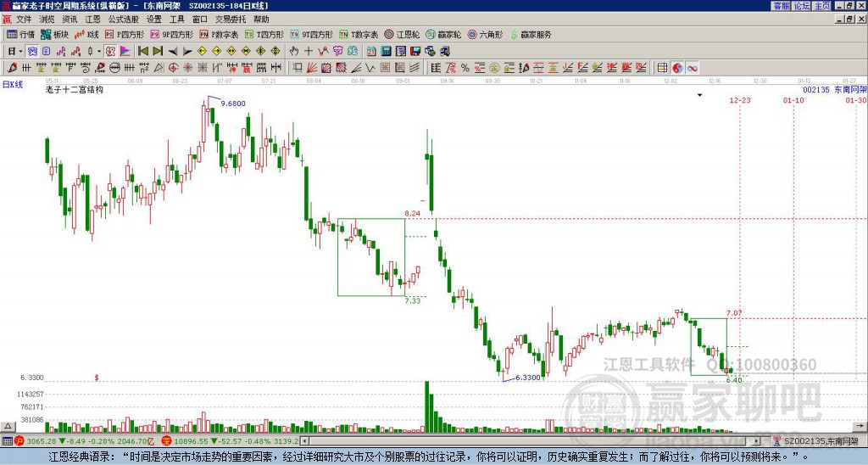This screenshot has width=868, height=465.
Task: Open the 设置 menu
Action: pyautogui.click(x=154, y=20)
